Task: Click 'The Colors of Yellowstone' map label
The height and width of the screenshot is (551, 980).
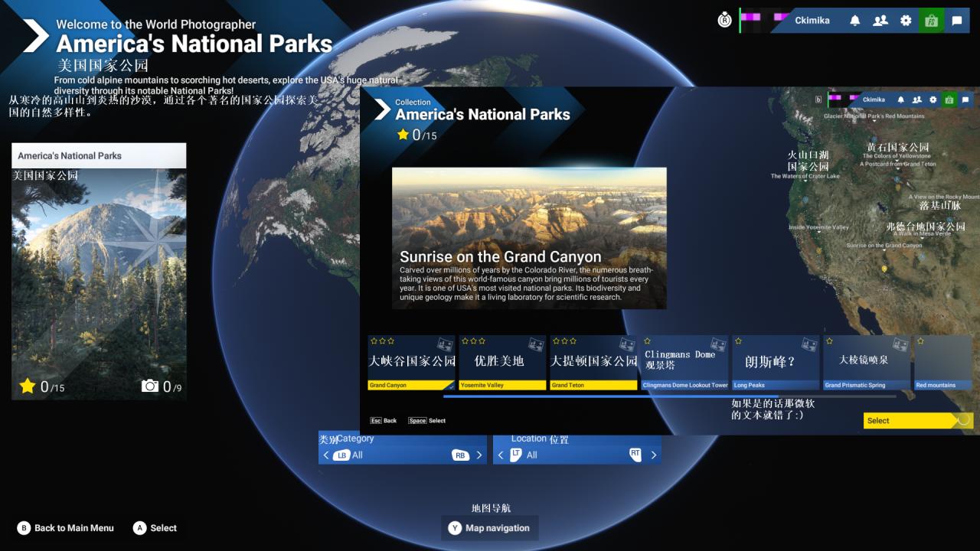Action: pyautogui.click(x=897, y=156)
